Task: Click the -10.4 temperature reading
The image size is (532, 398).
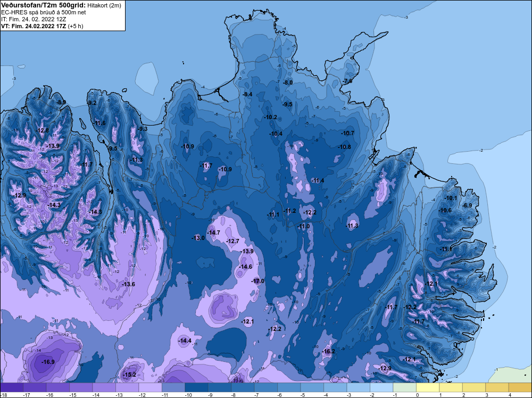Action: tap(276, 134)
